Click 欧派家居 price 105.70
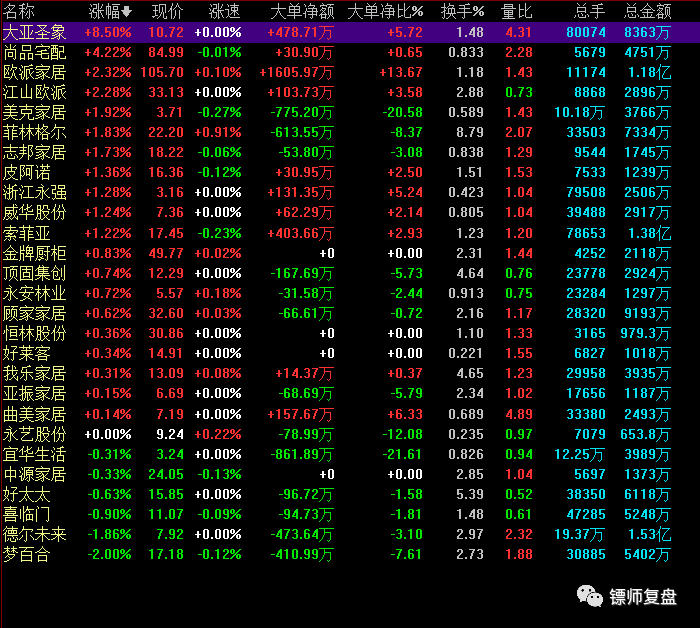This screenshot has height=628, width=700. (162, 72)
